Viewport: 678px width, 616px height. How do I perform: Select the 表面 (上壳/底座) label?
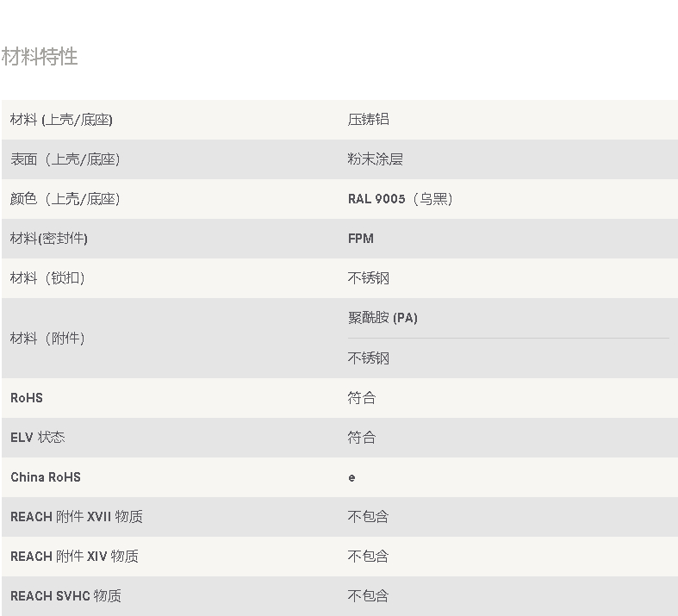click(65, 159)
